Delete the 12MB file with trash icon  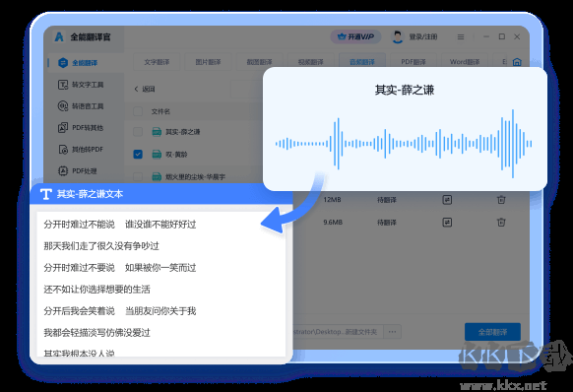coord(501,200)
